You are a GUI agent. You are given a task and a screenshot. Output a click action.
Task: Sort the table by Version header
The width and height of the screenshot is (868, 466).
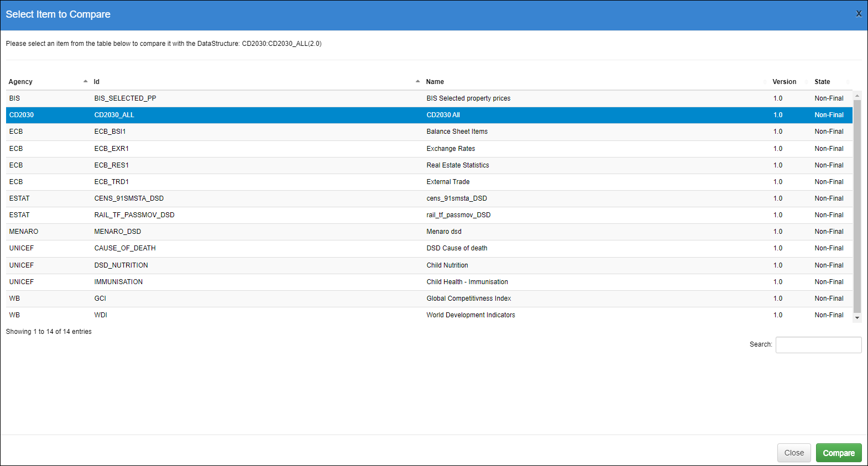784,82
